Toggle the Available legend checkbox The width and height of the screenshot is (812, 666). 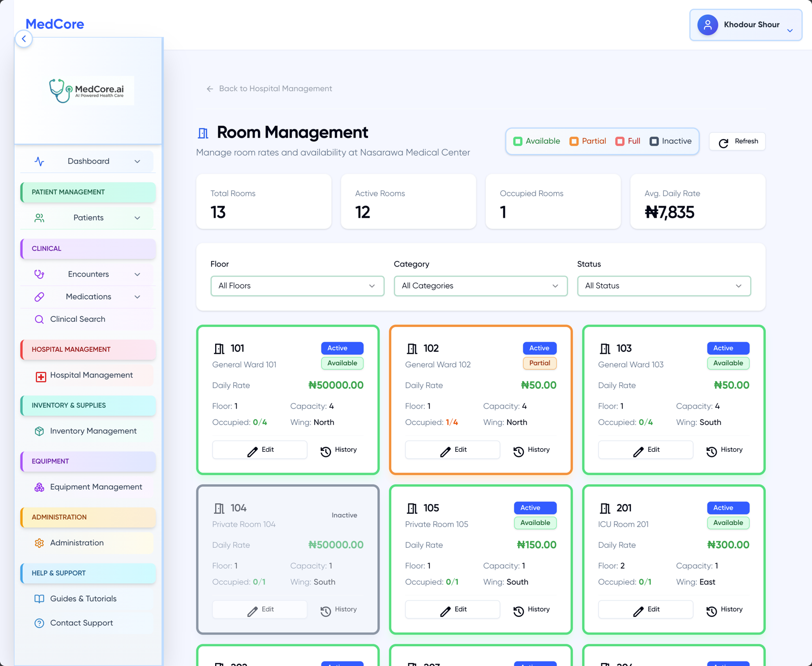coord(518,141)
